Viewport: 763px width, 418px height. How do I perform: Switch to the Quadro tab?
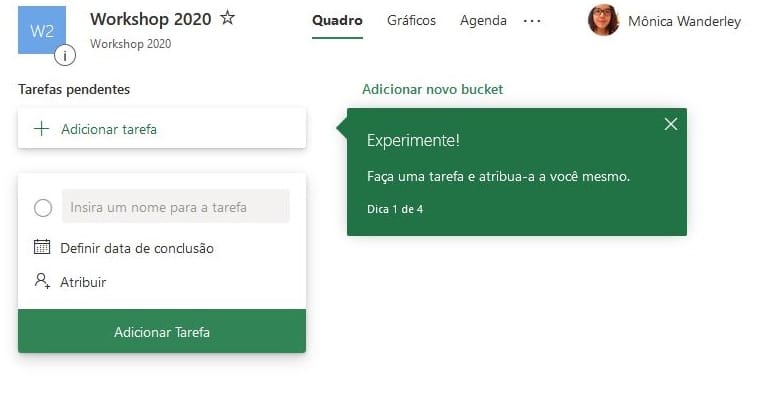(337, 21)
